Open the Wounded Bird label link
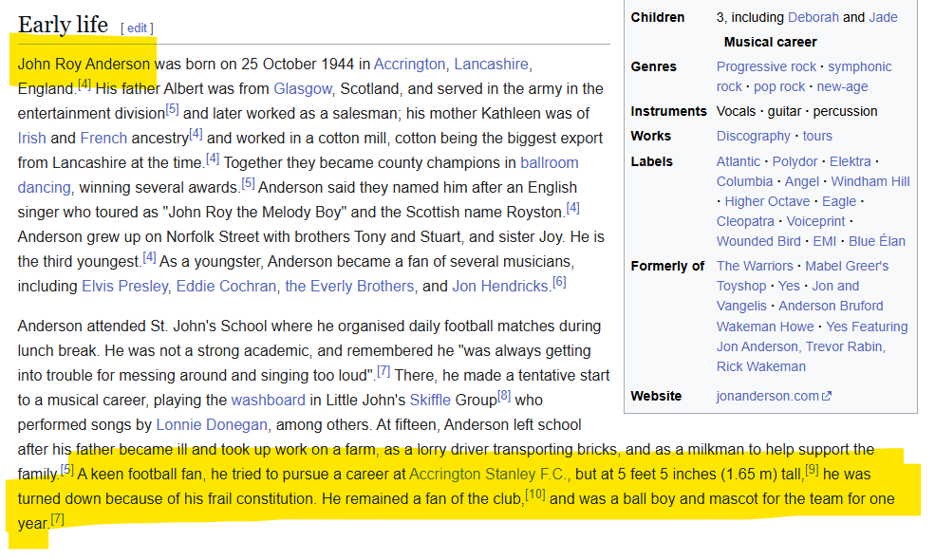 pyautogui.click(x=758, y=241)
